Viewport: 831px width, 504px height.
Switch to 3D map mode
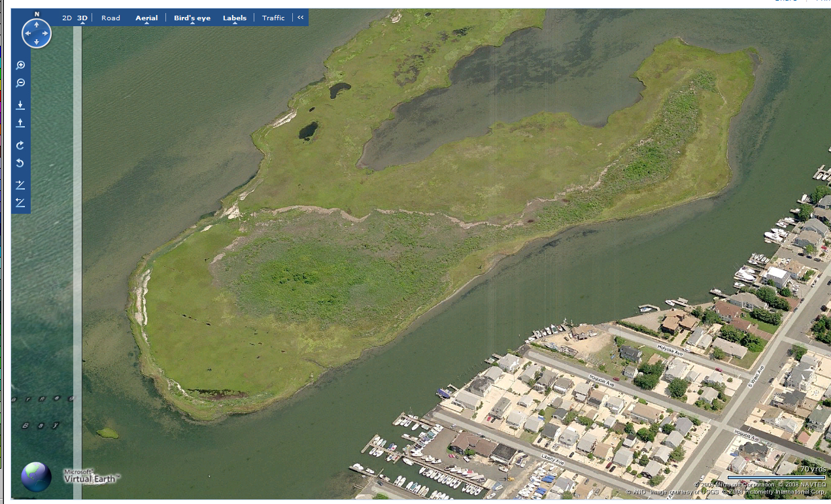(82, 18)
